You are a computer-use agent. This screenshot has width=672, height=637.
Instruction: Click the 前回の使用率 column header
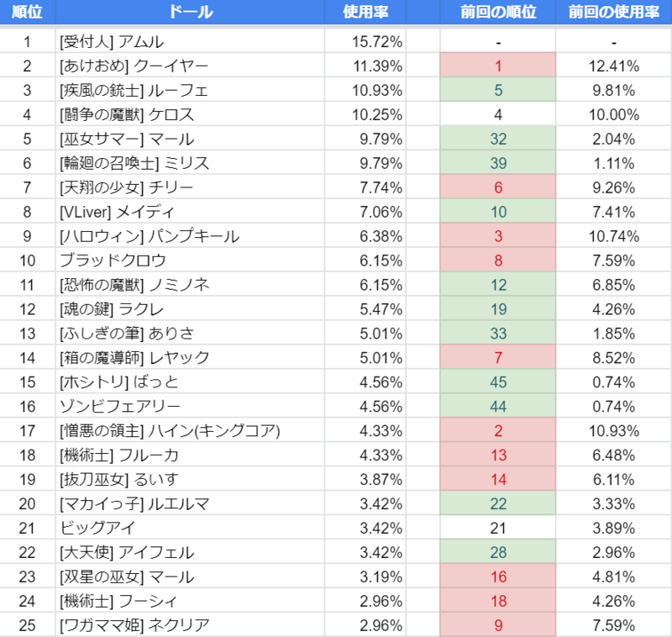tap(614, 12)
